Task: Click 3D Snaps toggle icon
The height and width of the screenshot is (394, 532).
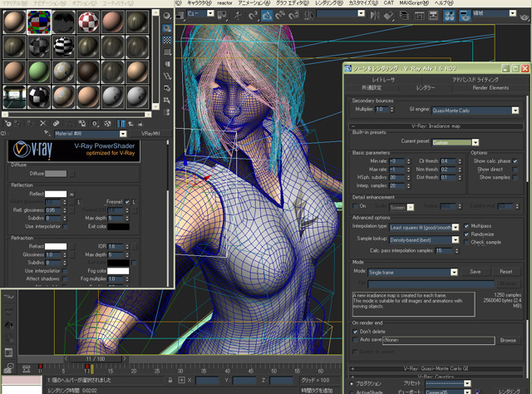Action: pos(253,15)
